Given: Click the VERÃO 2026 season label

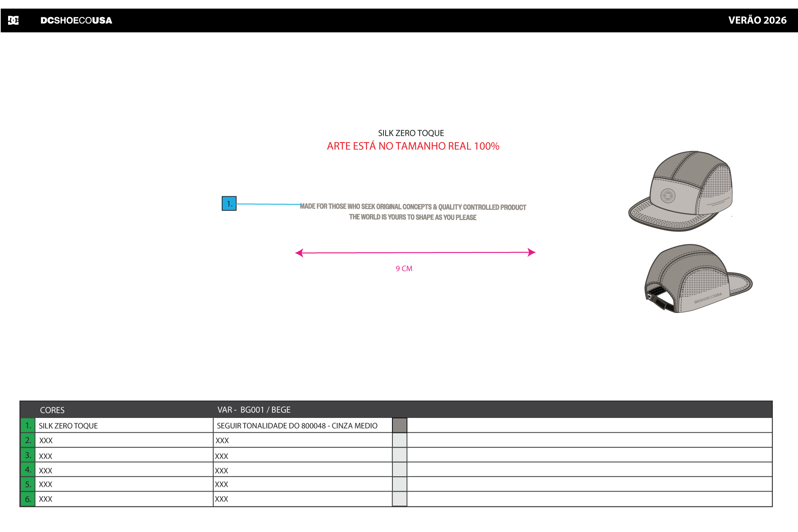Looking at the screenshot, I should click(757, 20).
